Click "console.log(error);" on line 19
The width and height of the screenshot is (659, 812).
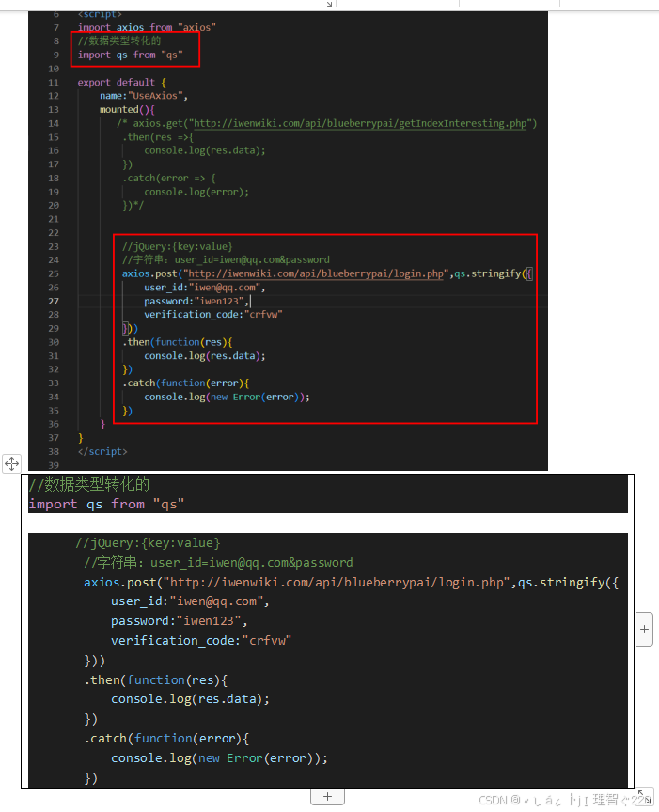click(x=196, y=192)
